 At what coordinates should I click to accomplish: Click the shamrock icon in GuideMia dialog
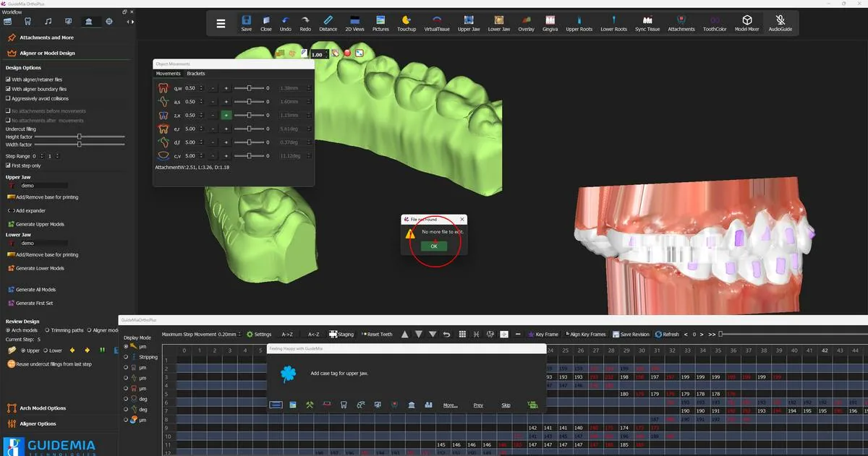click(289, 374)
